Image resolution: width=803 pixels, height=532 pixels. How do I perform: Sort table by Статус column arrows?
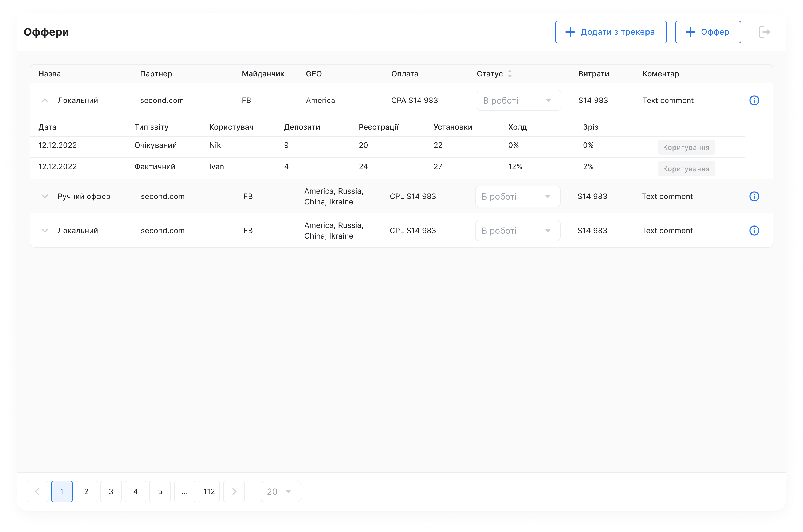tap(510, 74)
